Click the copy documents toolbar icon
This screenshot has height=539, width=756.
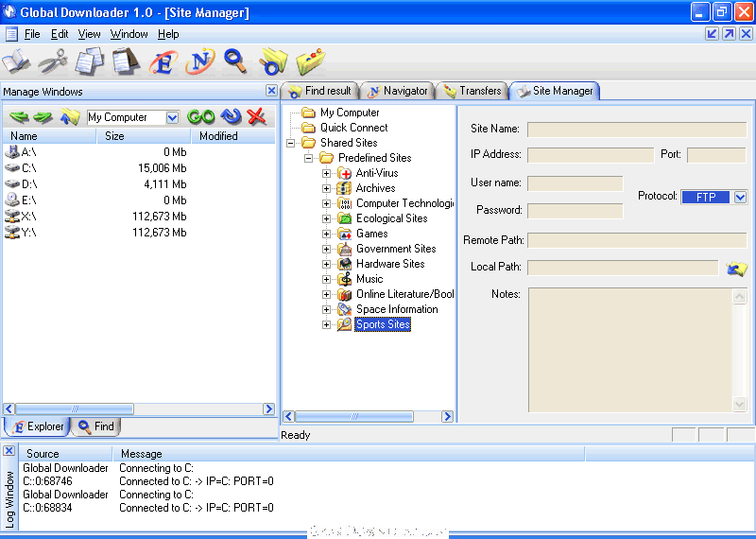coord(90,61)
